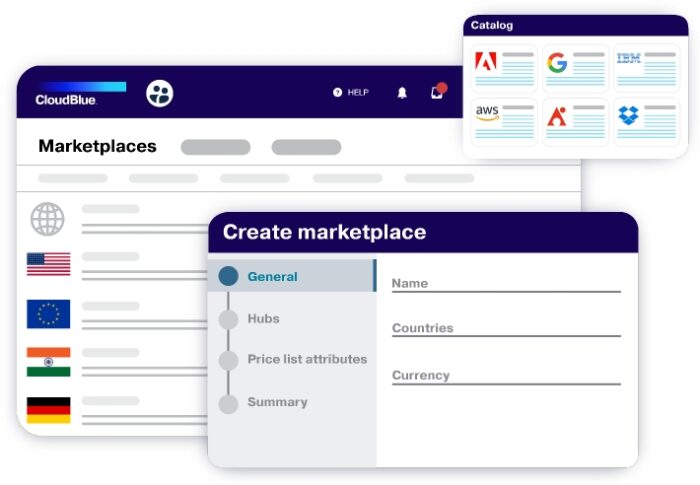Click the Countries input field
700x485 pixels.
tap(506, 328)
